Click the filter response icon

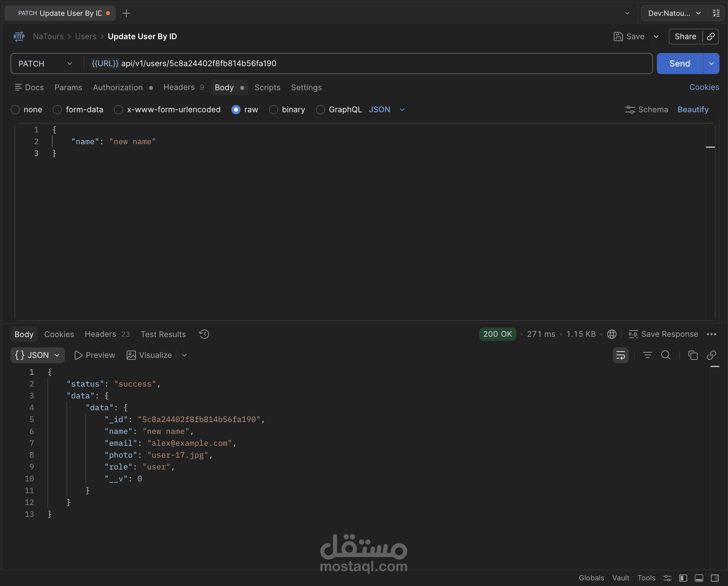pyautogui.click(x=647, y=355)
